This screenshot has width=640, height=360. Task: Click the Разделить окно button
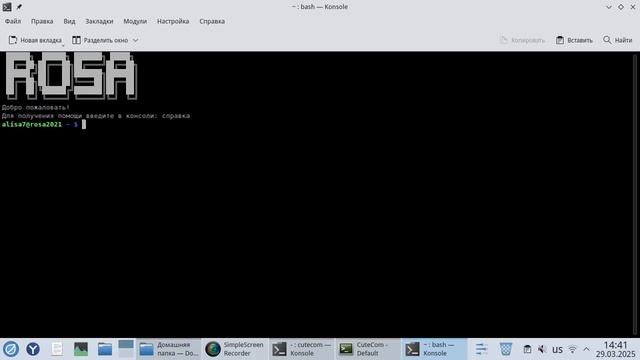point(100,40)
